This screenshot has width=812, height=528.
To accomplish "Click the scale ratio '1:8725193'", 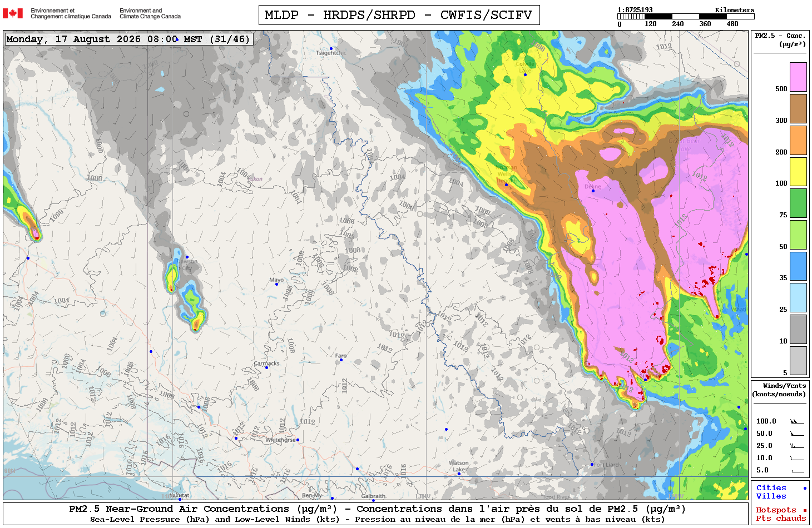I will [635, 10].
